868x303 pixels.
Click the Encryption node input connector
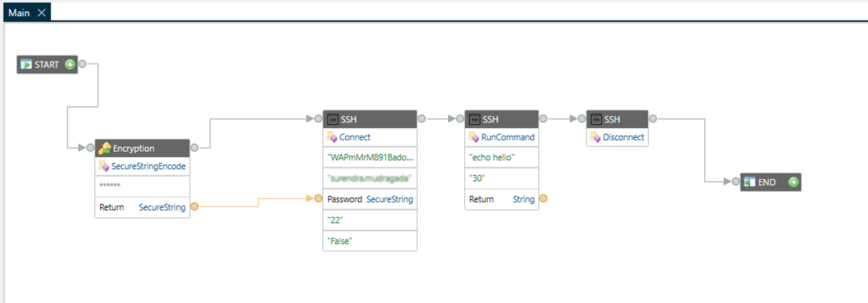[91, 147]
